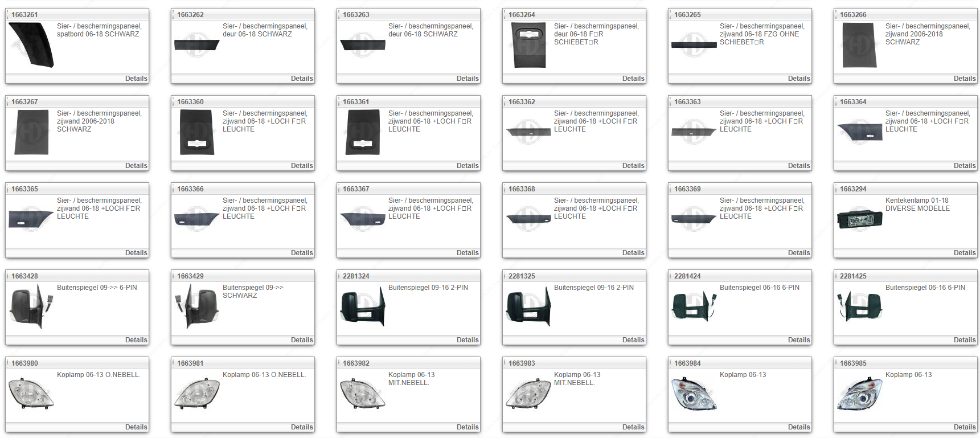The height and width of the screenshot is (438, 980).
Task: Click the 1663985 headlamp image
Action: [860, 394]
